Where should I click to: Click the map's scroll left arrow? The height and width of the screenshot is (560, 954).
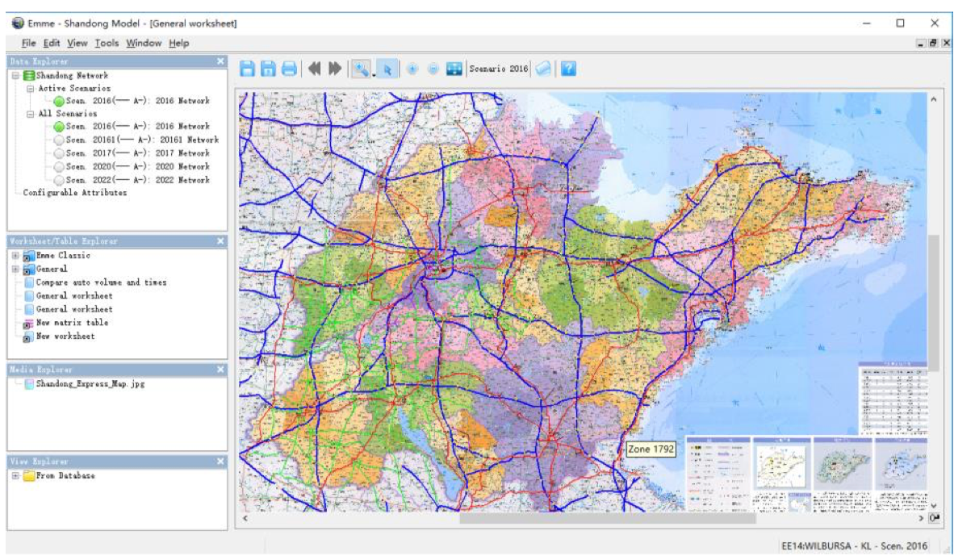point(245,518)
